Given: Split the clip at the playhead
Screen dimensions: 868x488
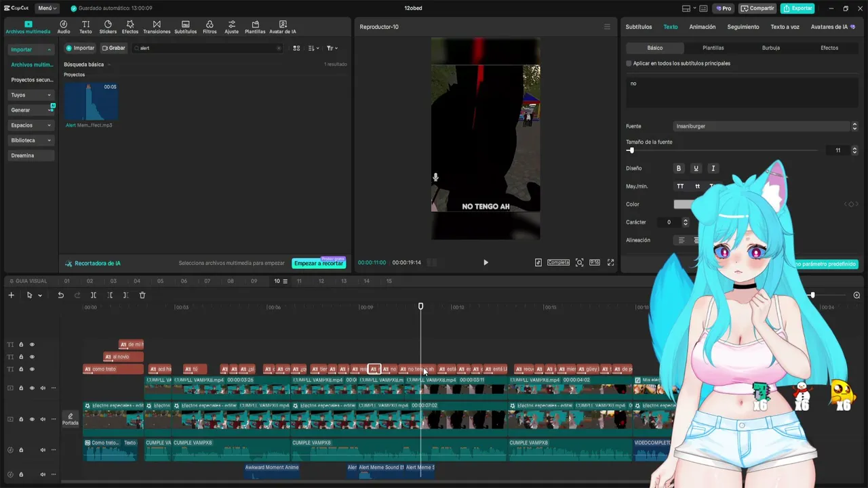Looking at the screenshot, I should [x=94, y=295].
